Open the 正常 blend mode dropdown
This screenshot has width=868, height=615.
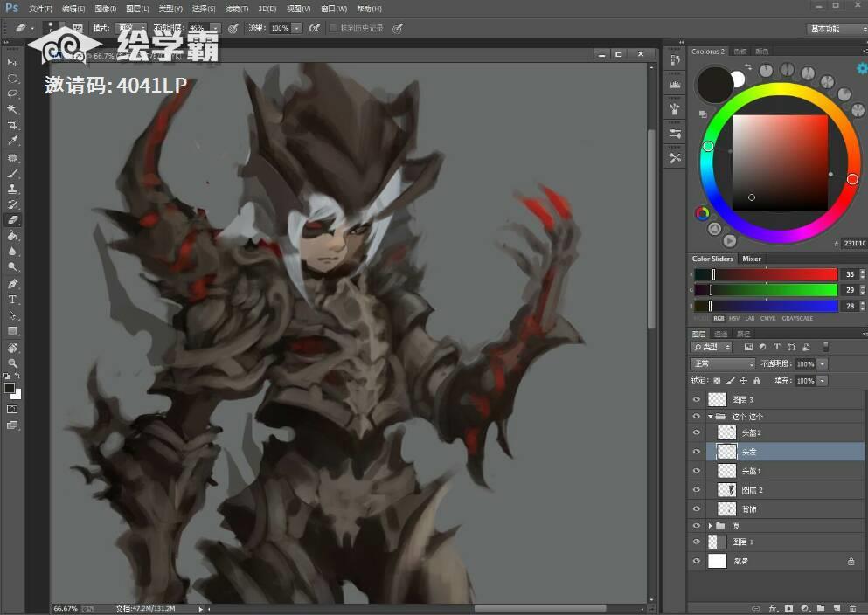[x=722, y=363]
